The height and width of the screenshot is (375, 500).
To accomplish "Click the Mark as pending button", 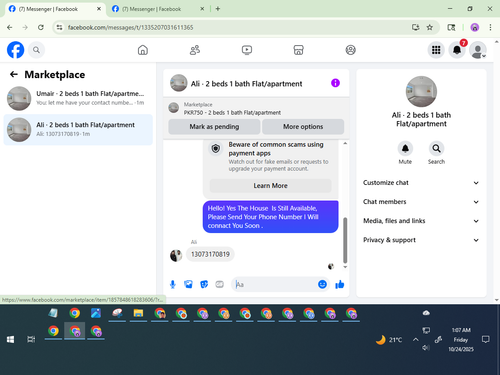I will (214, 127).
